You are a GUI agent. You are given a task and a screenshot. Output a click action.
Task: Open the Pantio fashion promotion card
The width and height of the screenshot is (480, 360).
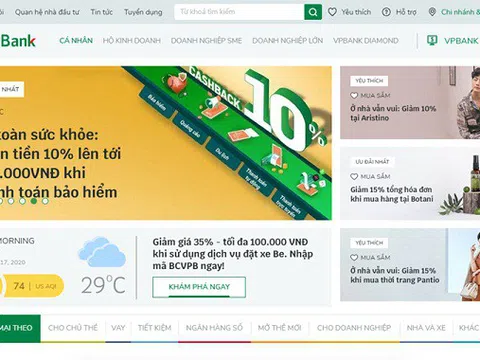pos(410,265)
